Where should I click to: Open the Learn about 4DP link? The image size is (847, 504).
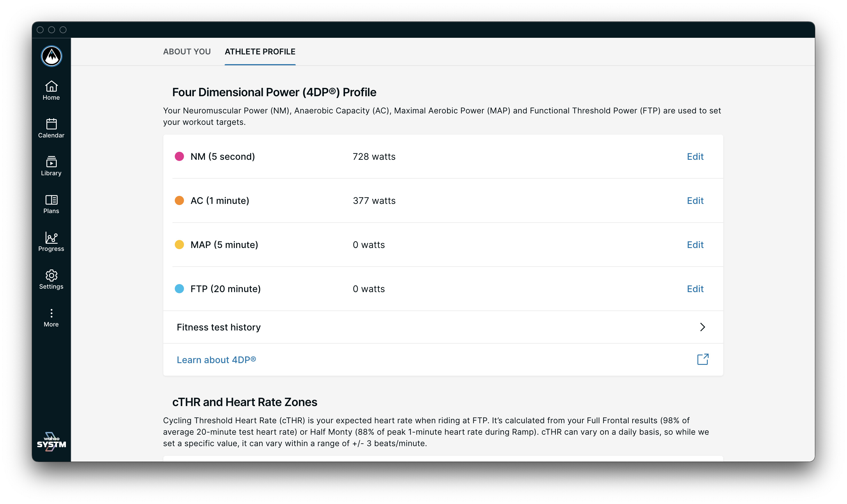pos(216,360)
